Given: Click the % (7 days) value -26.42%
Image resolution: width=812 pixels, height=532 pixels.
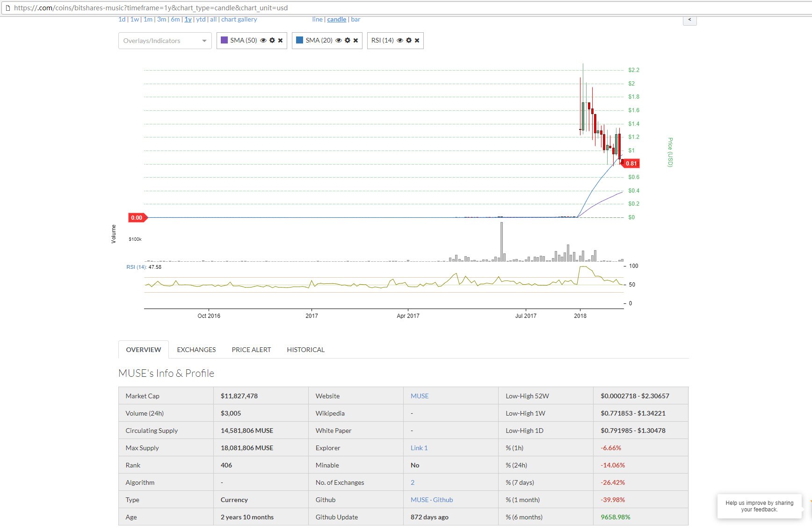Looking at the screenshot, I should pos(613,482).
